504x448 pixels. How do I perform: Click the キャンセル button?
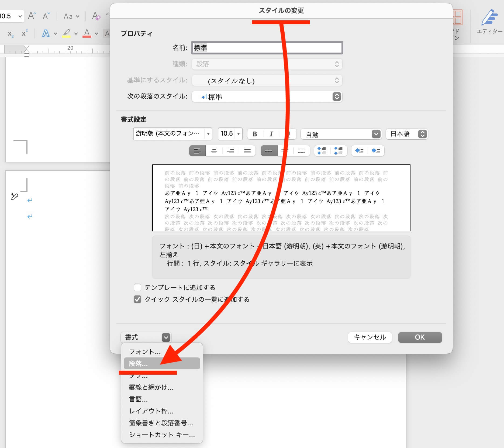pos(370,337)
